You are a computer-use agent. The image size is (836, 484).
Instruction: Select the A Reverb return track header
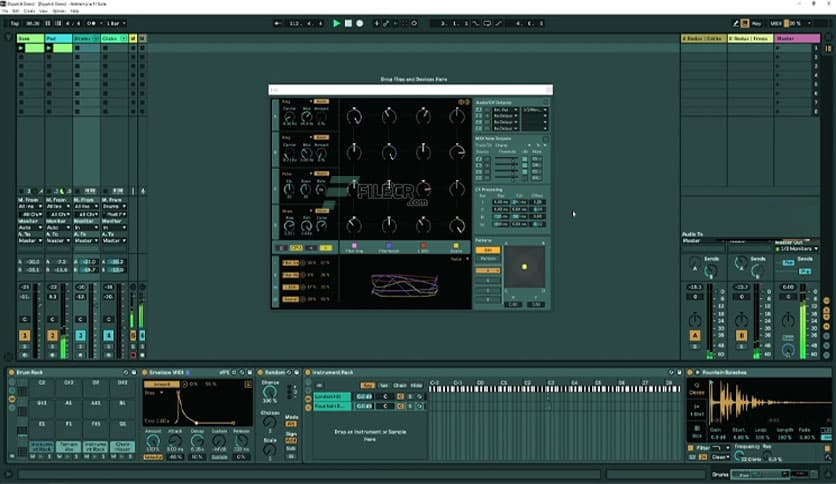[x=704, y=38]
